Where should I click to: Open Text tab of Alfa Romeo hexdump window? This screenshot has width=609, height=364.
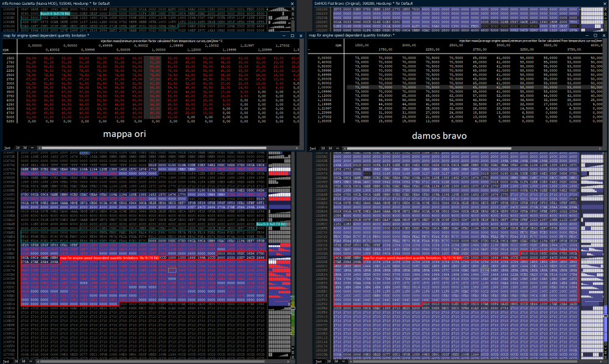(x=7, y=362)
